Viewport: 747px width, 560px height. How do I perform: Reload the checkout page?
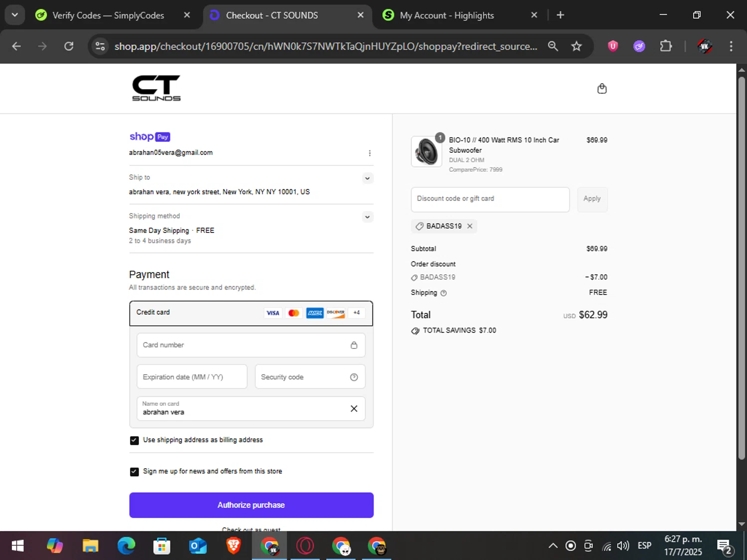[x=69, y=46]
